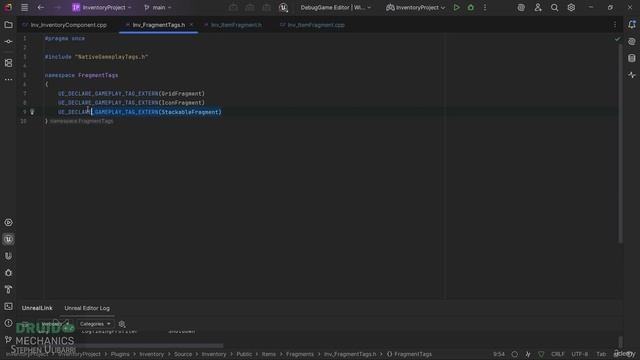
Task: Navigate back with the left arrow
Action: pos(41,7)
